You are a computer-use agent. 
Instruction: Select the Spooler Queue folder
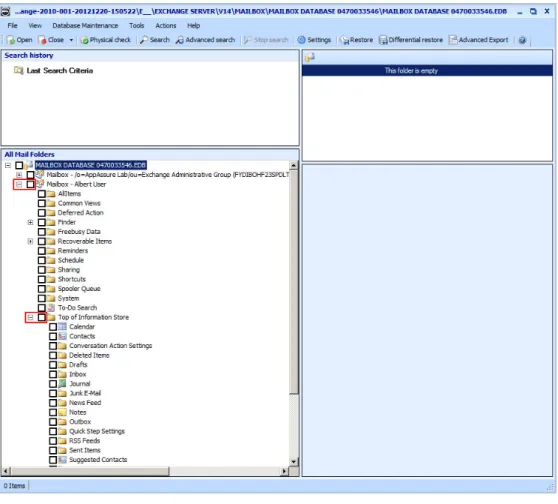pos(79,289)
